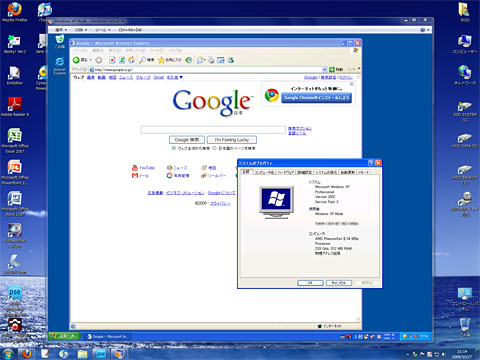
Task: Select the Microsoft Office Excel 2007 desktop icon
Action: pyautogui.click(x=15, y=141)
